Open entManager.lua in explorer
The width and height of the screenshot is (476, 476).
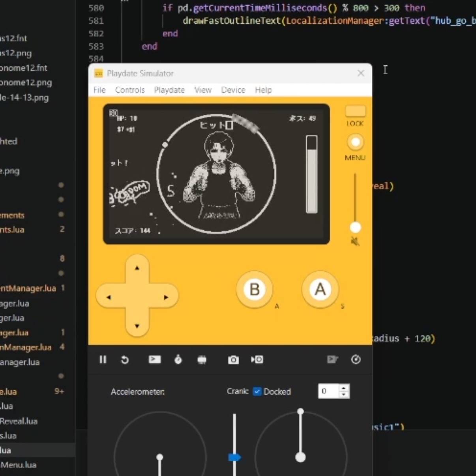coord(28,288)
